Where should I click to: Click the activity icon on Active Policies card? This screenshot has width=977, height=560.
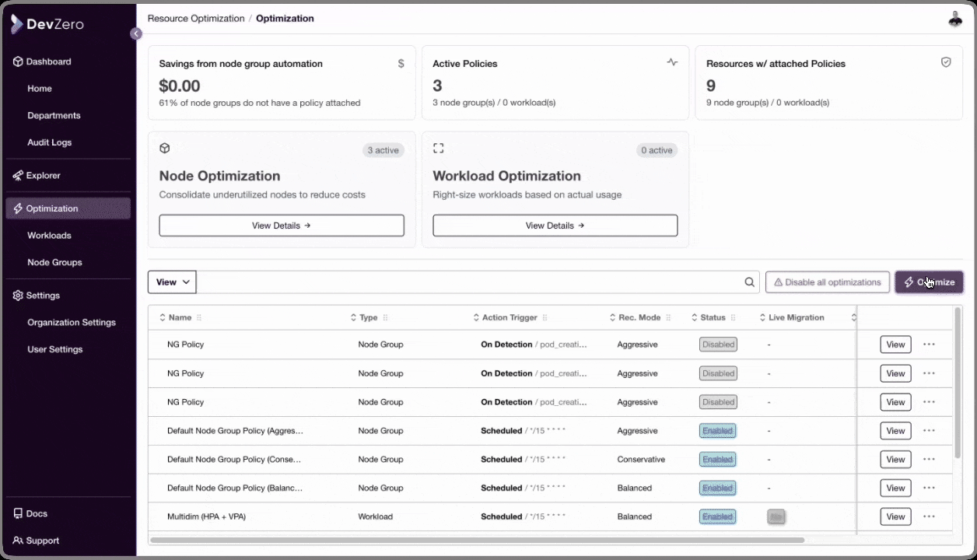pos(672,61)
